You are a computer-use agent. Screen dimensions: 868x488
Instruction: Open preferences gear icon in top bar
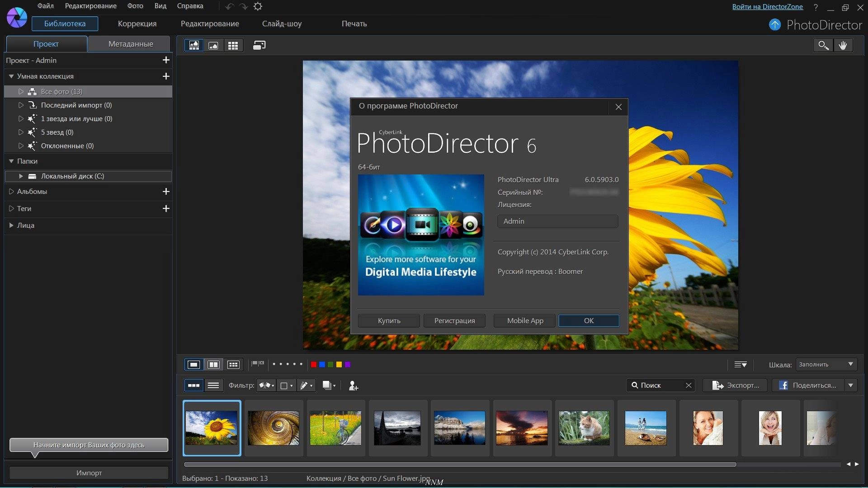point(258,6)
